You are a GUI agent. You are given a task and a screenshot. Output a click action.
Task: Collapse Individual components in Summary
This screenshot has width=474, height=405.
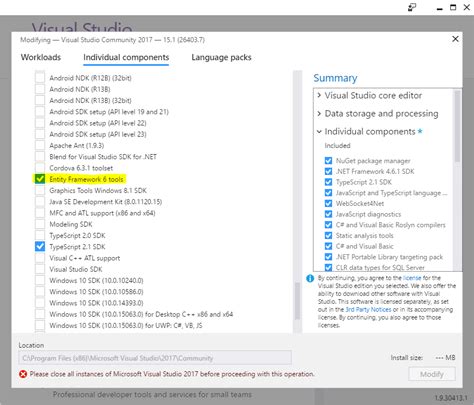coord(319,132)
